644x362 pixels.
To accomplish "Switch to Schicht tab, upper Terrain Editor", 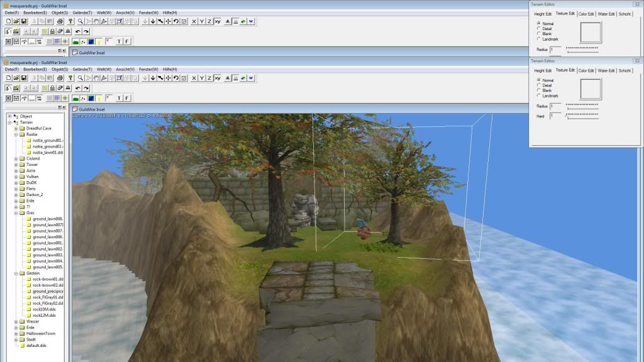I will click(x=625, y=14).
